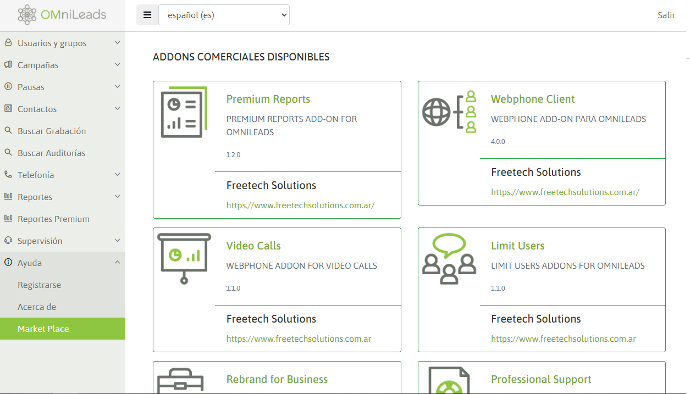Click the Campañas megaphone icon
Screen dimensions: 690x394
pos(8,65)
